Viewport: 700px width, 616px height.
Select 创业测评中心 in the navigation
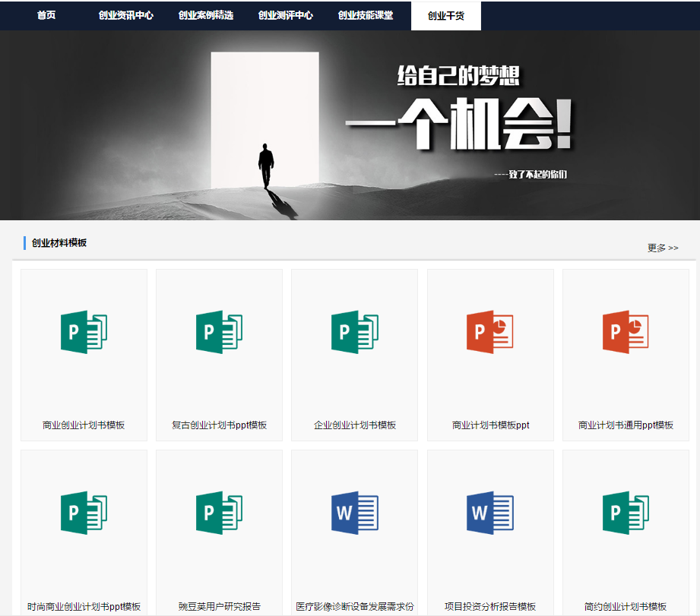click(x=286, y=15)
